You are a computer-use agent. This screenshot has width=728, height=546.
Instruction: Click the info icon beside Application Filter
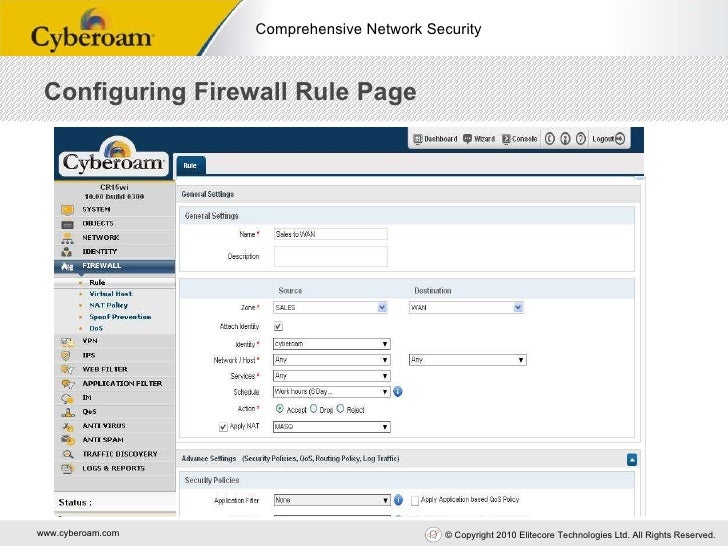[398, 500]
